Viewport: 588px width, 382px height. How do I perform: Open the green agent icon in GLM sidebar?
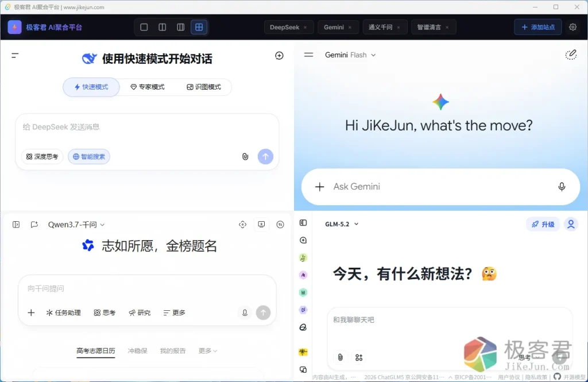point(303,258)
